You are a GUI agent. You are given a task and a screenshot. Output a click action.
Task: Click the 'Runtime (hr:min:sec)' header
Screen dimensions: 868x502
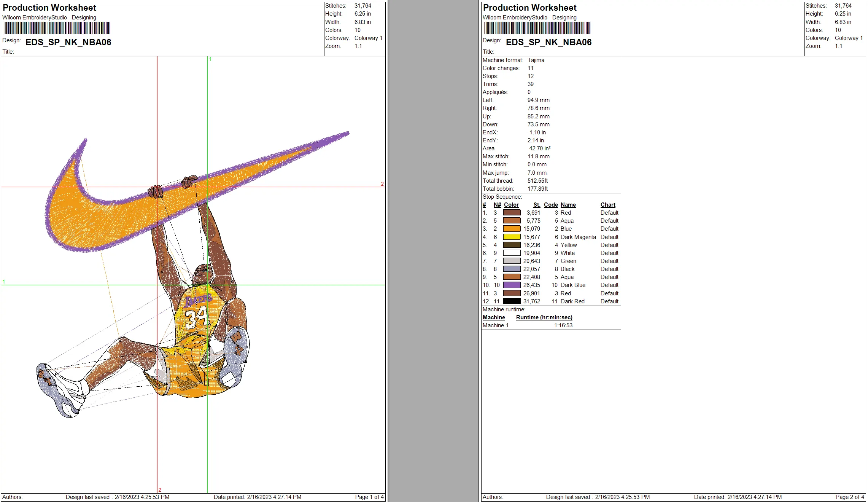point(544,317)
